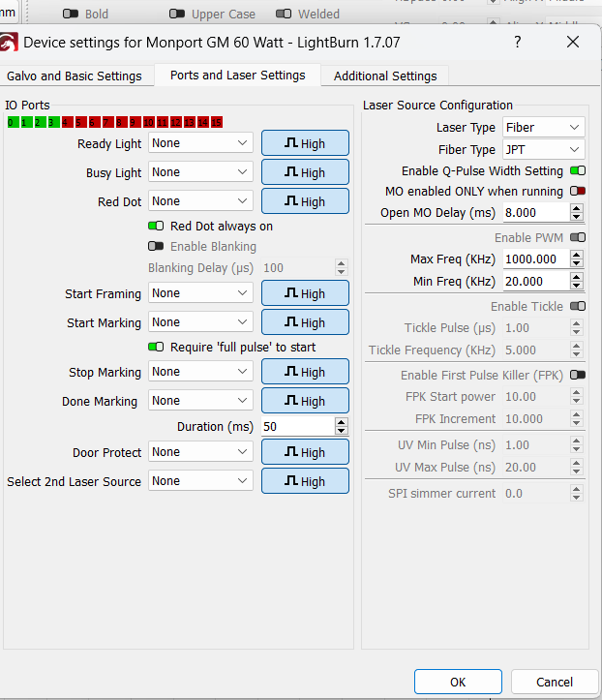Screen dimensions: 602x700
Task: Switch to Galvo and Basic Settings tab
Action: [75, 76]
